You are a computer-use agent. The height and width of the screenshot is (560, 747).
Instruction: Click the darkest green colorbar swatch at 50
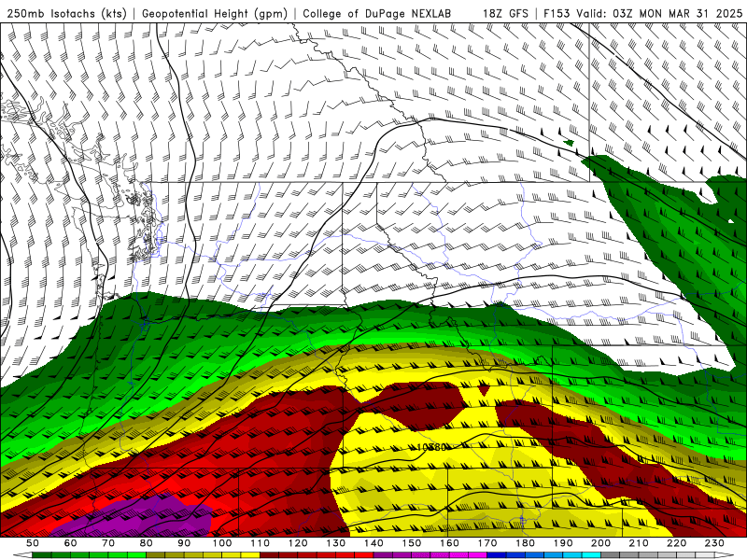42,555
